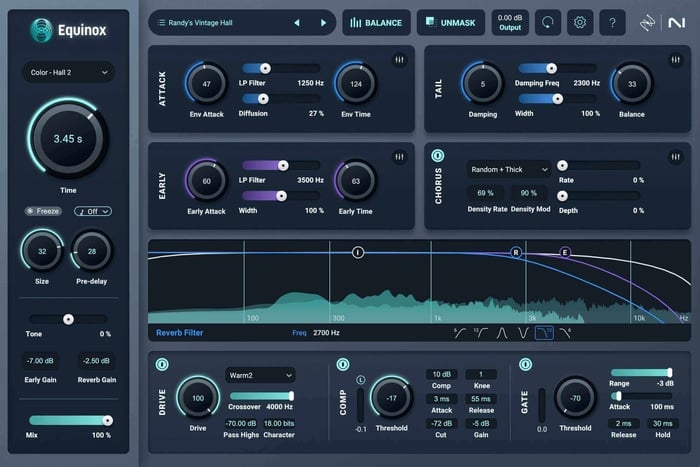Click the Gate Range slider
The width and height of the screenshot is (700, 467).
coord(642,373)
